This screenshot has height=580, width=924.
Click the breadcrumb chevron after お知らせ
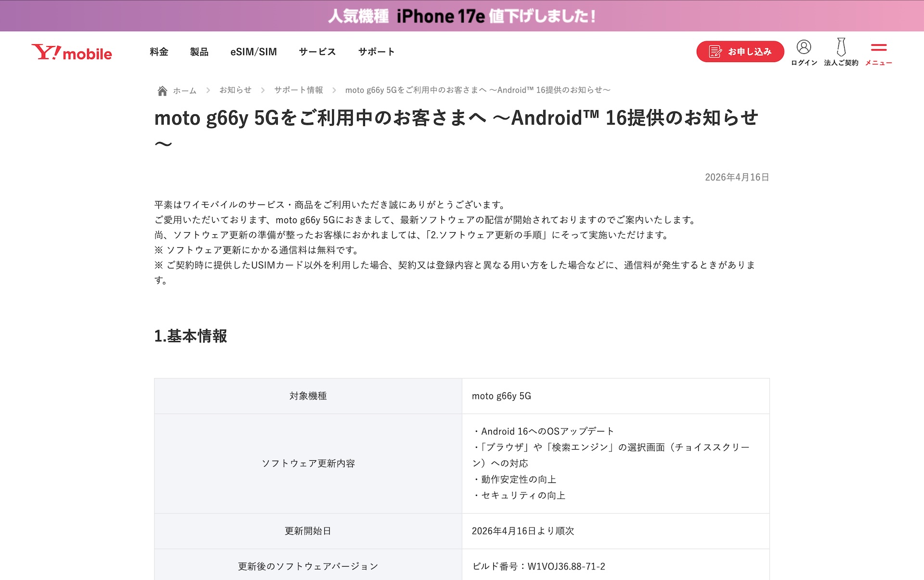(263, 90)
